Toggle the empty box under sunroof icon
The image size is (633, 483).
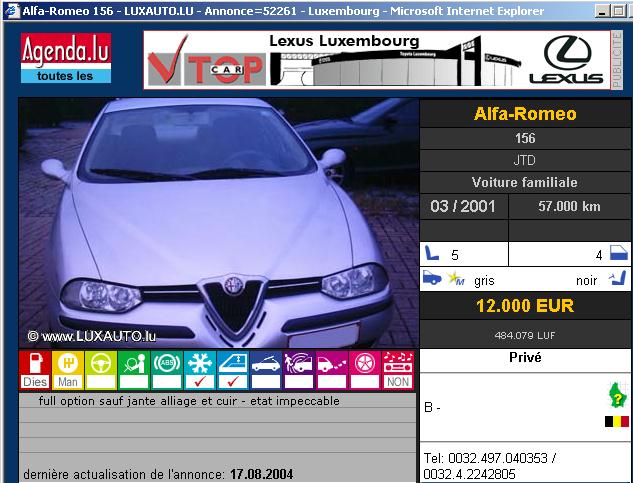266,382
